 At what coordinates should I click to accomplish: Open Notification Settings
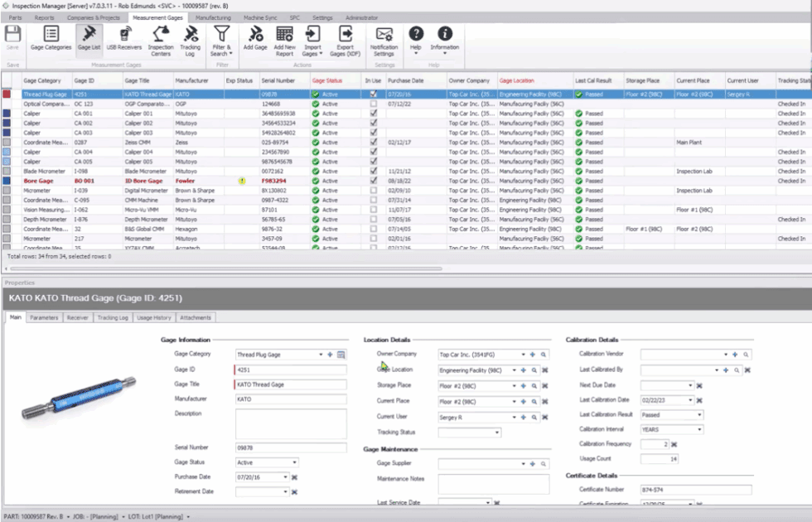pyautogui.click(x=384, y=39)
